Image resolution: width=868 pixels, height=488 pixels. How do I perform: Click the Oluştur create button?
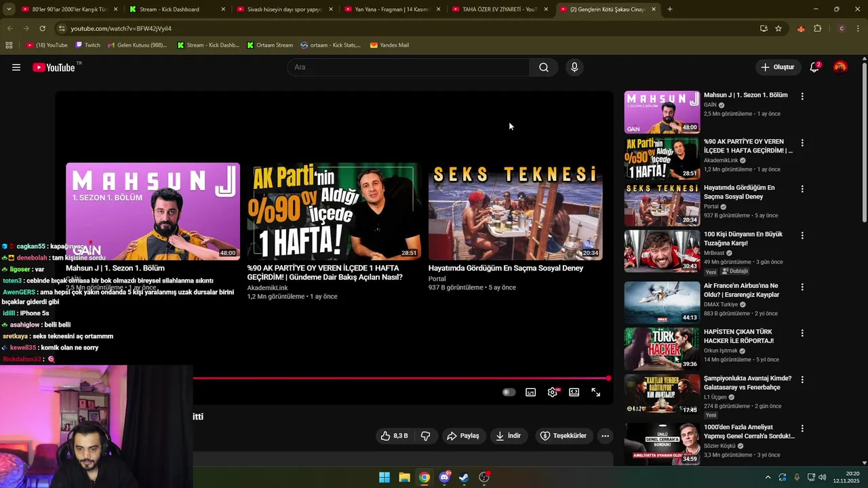[x=777, y=67]
